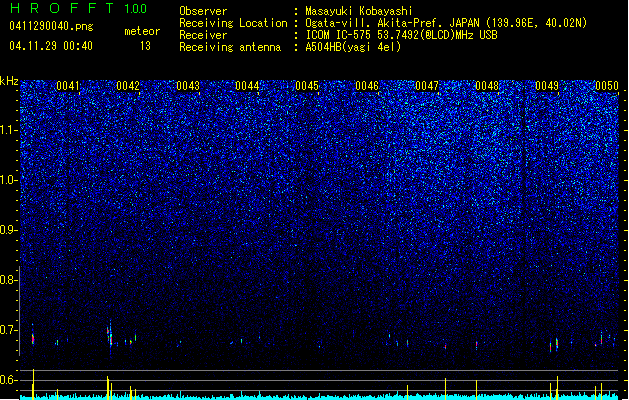
Task: Click the 0050 time marker
Action: click(607, 86)
